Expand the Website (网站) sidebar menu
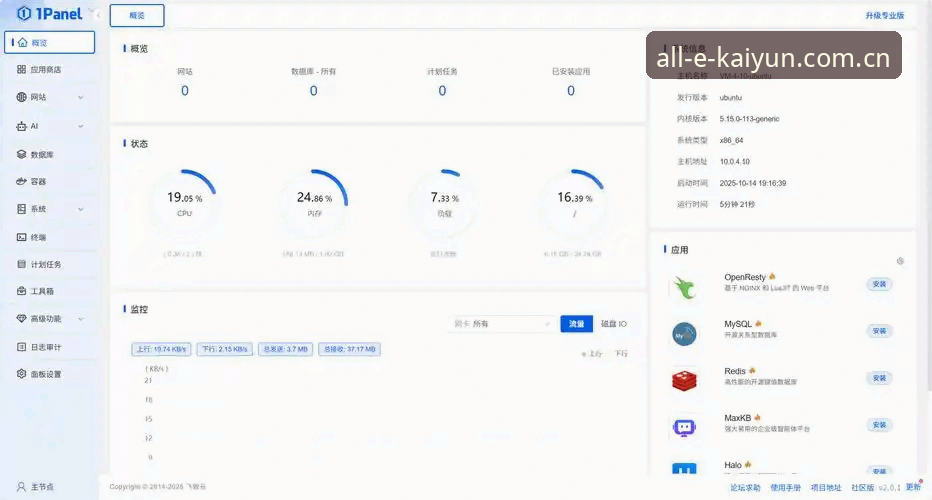Image resolution: width=932 pixels, height=500 pixels. 50,97
